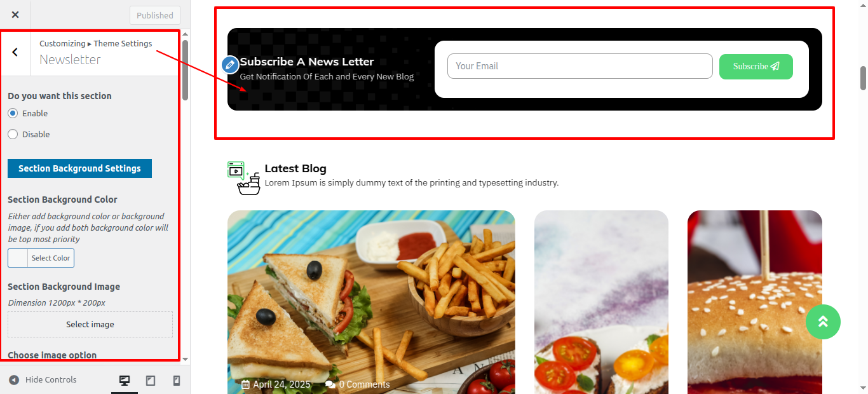Viewport: 868px width, 394px height.
Task: Click the Latest Blog section icon
Action: [244, 178]
